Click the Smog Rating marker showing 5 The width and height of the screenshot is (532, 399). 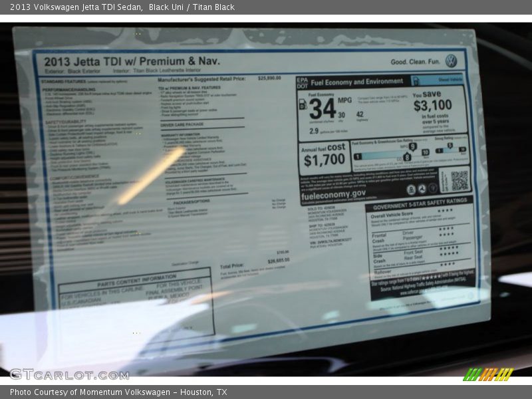point(450,146)
